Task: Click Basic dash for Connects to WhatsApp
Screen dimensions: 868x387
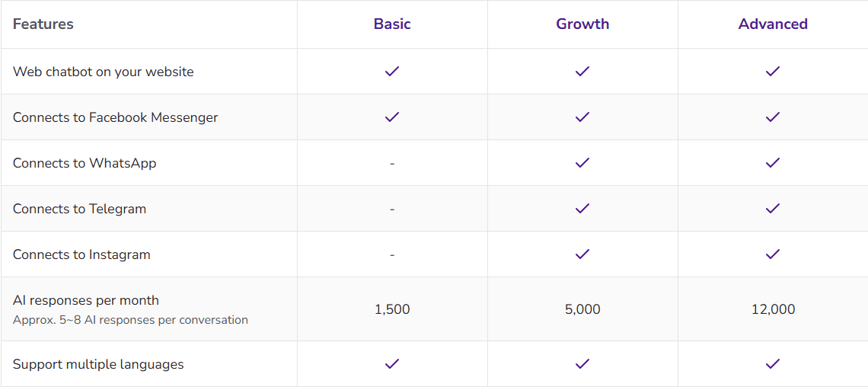Action: (392, 163)
